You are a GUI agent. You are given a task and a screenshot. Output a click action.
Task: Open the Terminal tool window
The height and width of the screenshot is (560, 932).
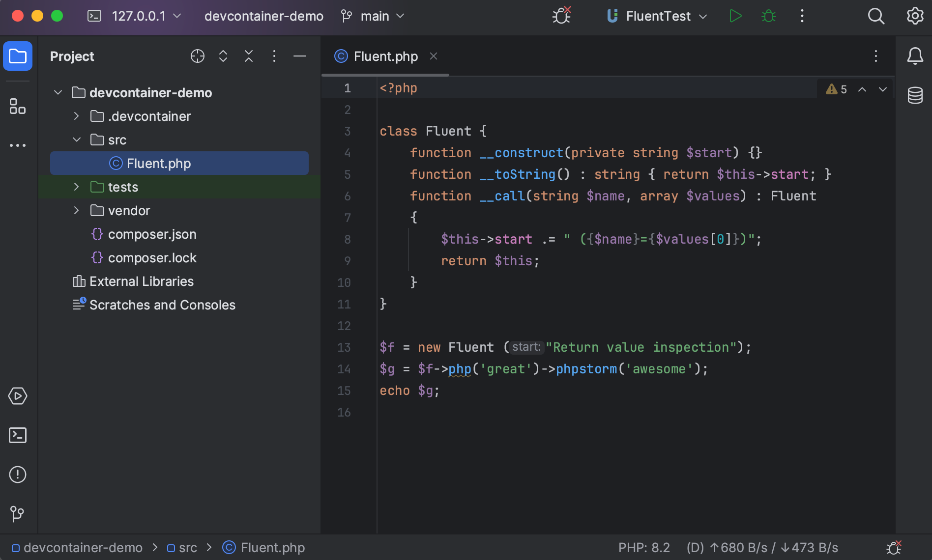coord(18,435)
